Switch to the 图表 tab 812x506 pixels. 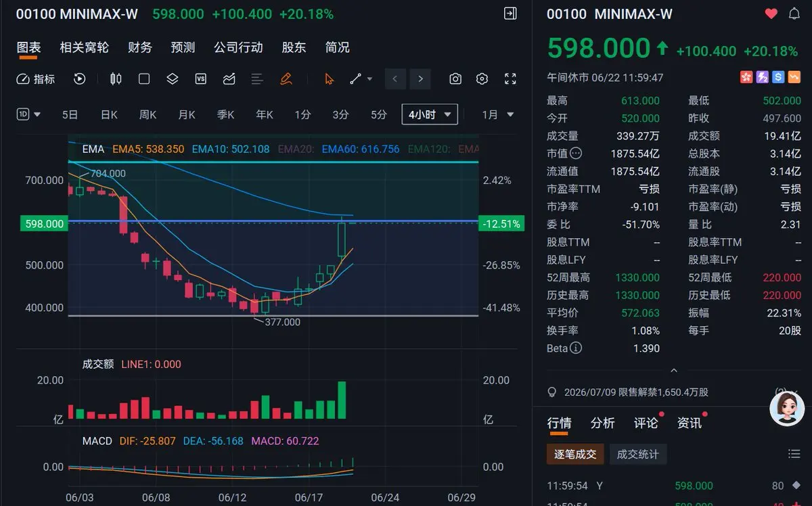tap(28, 47)
